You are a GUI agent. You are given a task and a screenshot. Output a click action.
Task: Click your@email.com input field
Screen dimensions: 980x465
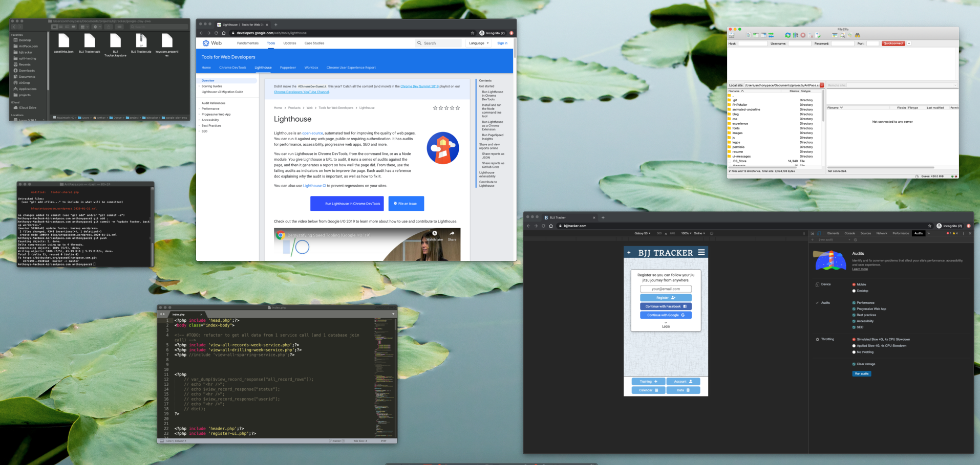tap(666, 289)
